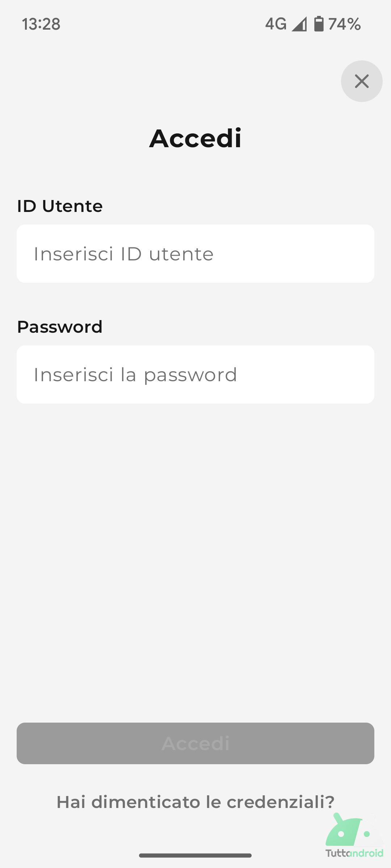
Task: Tap the Tuttoandroid watermark text
Action: click(354, 853)
